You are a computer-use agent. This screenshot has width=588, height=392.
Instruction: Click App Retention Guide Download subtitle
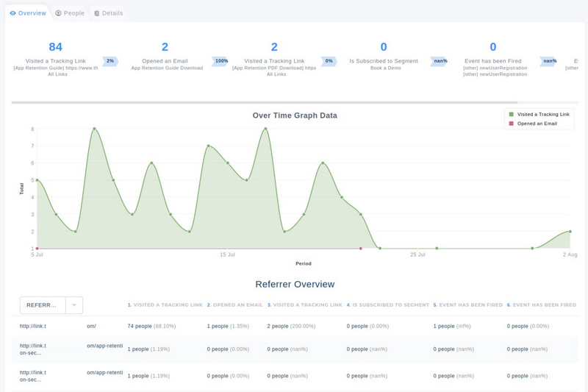tap(167, 68)
